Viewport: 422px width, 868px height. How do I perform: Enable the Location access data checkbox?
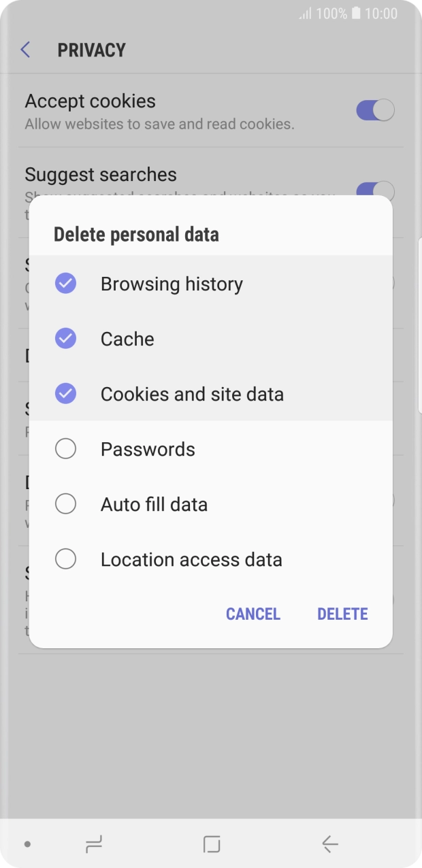click(x=65, y=558)
